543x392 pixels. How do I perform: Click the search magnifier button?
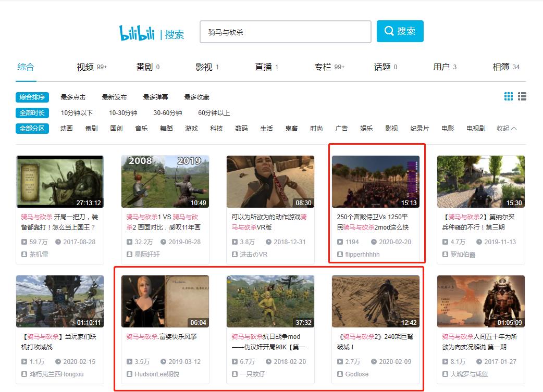tap(400, 31)
